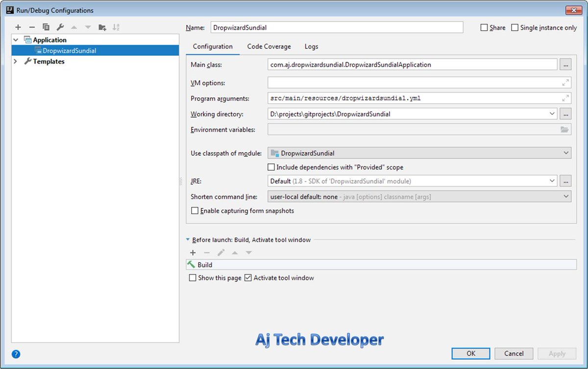Image resolution: width=588 pixels, height=369 pixels.
Task: Check Include dependencies with Provided scope
Action: [x=271, y=167]
